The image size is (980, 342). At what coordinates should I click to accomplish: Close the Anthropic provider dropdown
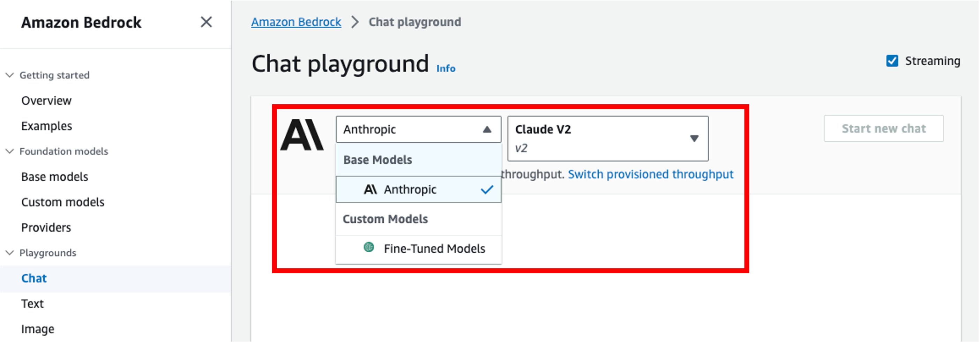pyautogui.click(x=418, y=129)
